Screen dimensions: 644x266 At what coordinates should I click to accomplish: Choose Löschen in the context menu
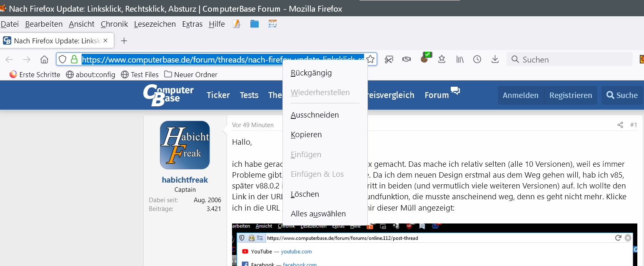(325, 194)
